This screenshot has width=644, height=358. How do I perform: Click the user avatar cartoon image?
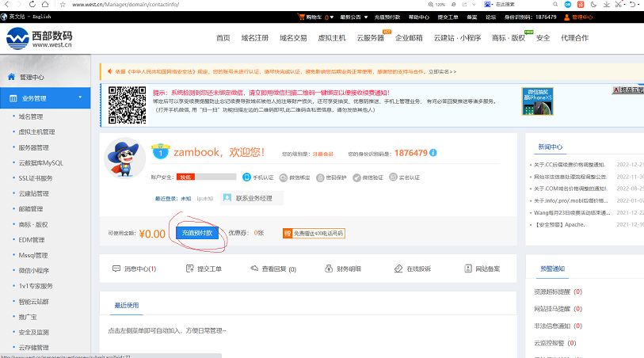click(125, 158)
